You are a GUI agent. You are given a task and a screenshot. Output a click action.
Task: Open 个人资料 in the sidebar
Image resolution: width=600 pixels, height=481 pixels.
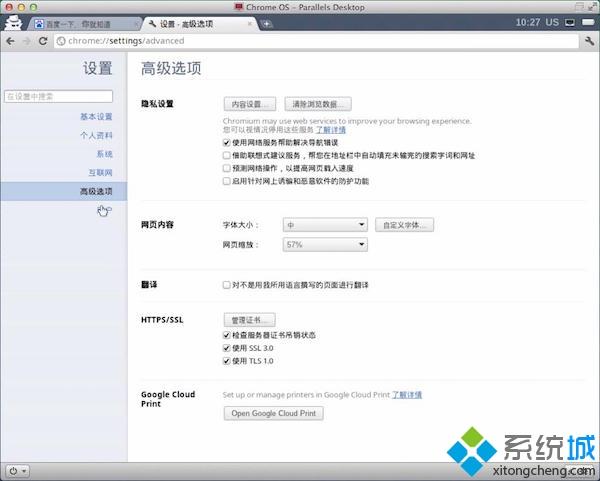[96, 135]
